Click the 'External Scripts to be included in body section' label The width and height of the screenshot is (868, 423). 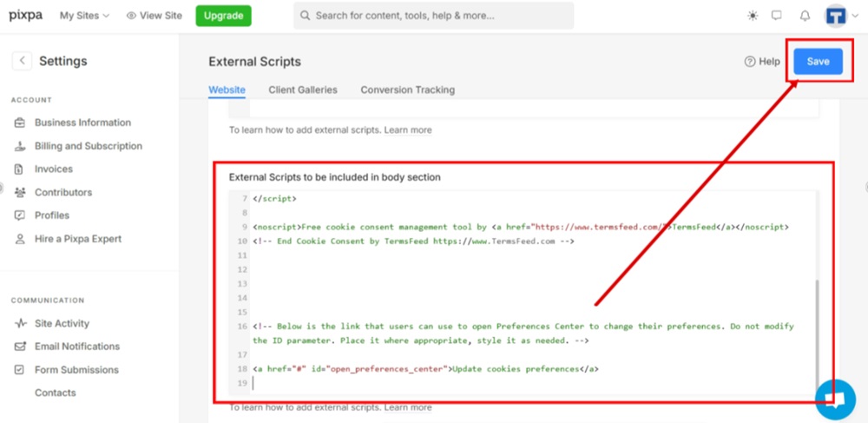pos(335,177)
